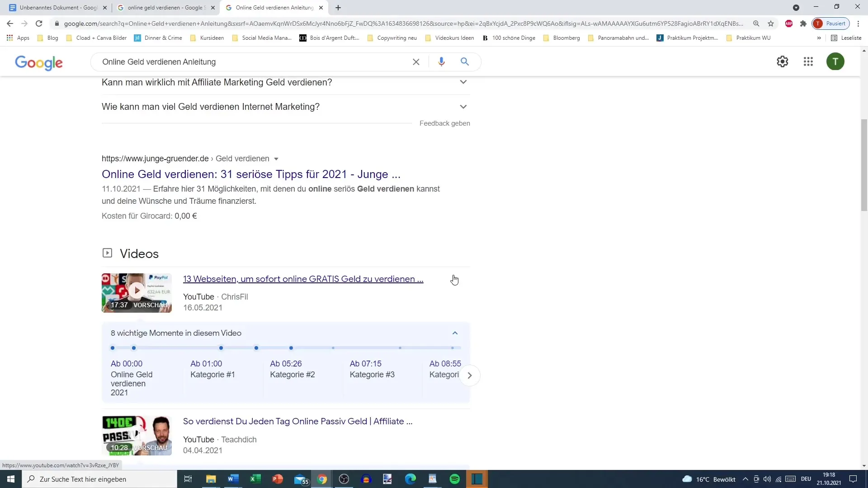
Task: Open the browser zoom magnifier icon
Action: coord(756,23)
